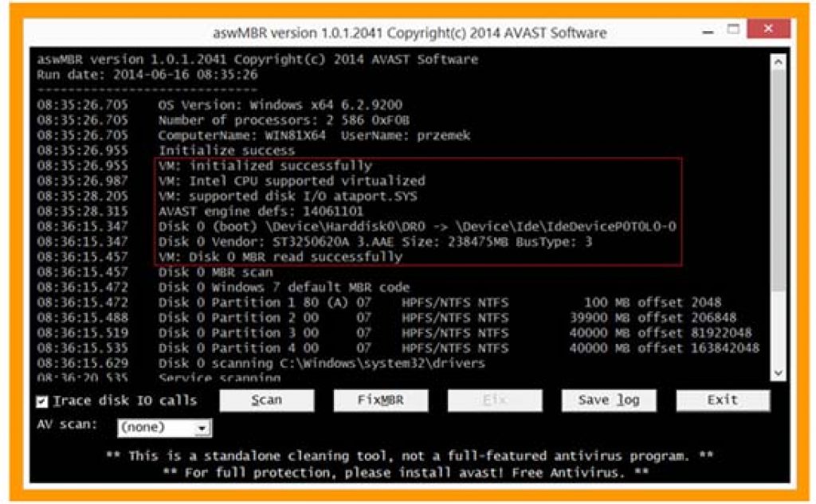Select the 'Number of processors: 2 586 0xF0B' line
This screenshot has height=504, width=816.
coord(284,120)
